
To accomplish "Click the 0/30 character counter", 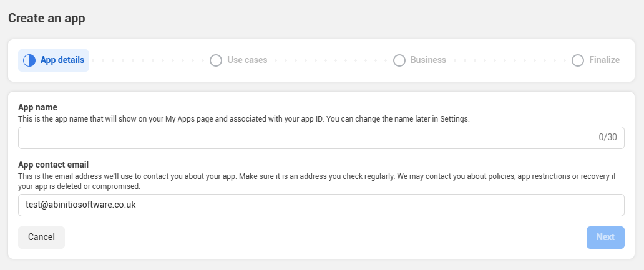I will coord(607,138).
